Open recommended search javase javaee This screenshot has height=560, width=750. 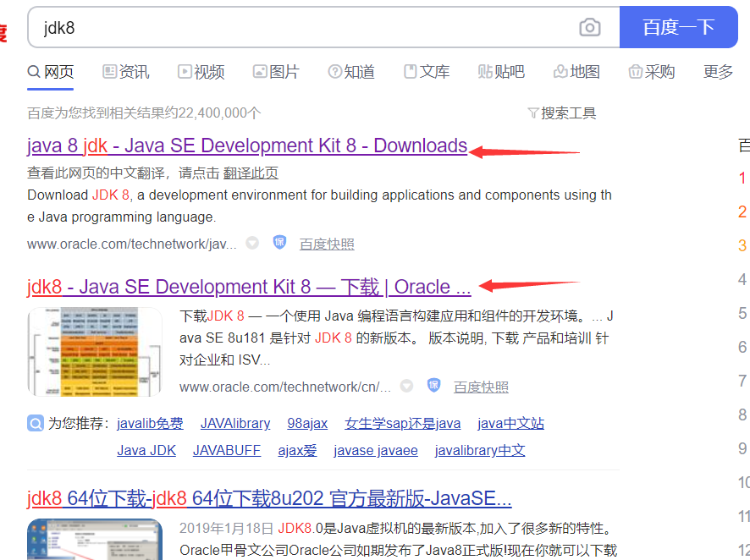pyautogui.click(x=376, y=451)
